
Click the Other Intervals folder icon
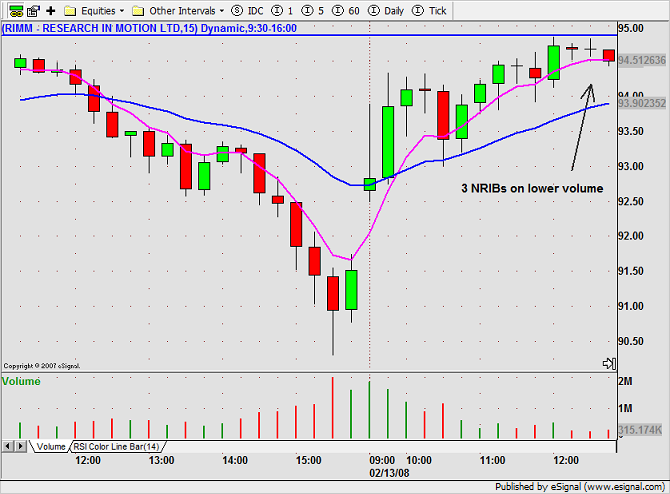point(138,11)
